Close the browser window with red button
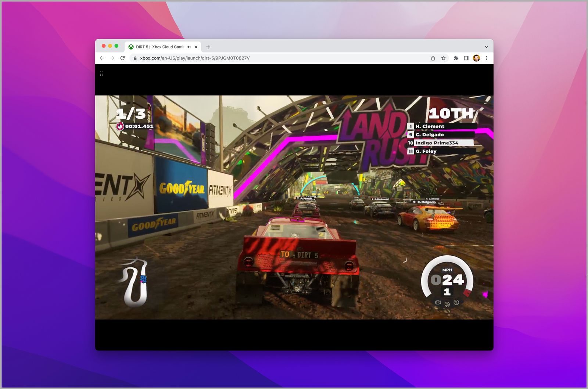 click(x=104, y=46)
